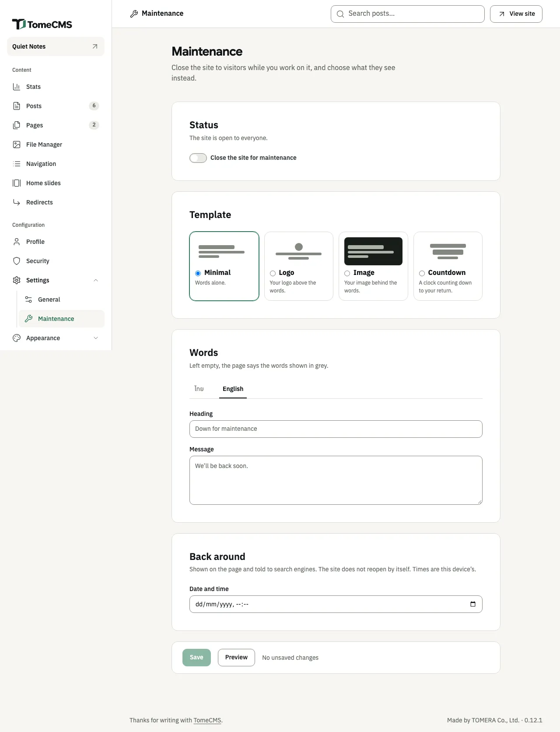Image resolution: width=560 pixels, height=732 pixels.
Task: Click the Maintenance wrench icon in sidebar
Action: (x=28, y=319)
